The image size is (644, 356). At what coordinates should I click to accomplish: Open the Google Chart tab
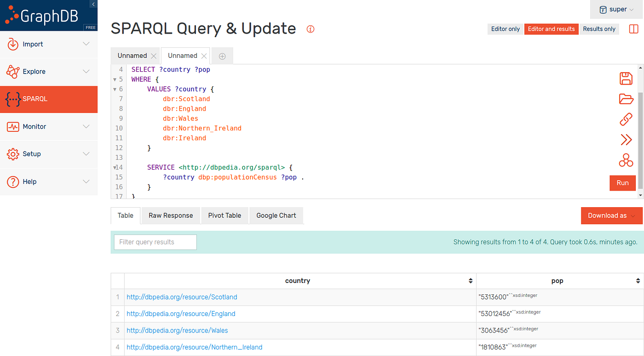click(x=276, y=215)
